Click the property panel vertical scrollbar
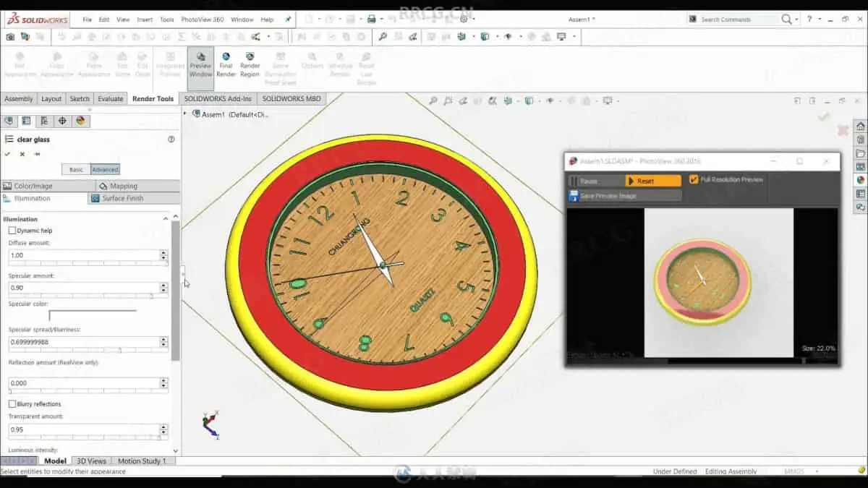 coord(175,289)
